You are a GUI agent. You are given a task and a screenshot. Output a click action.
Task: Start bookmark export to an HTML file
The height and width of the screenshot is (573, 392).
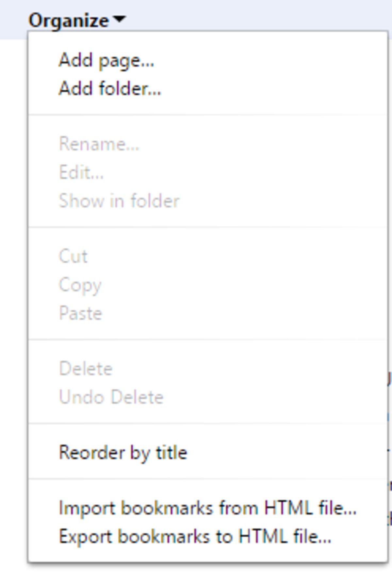[x=195, y=537]
